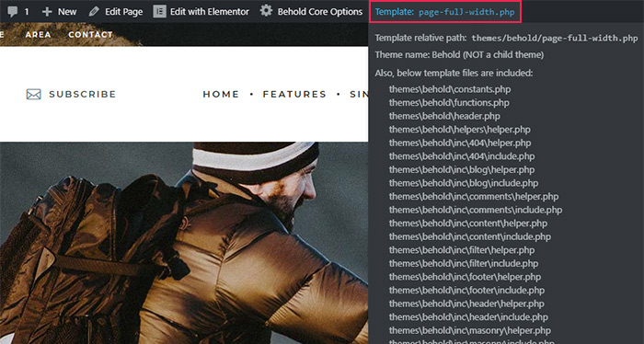The image size is (644, 344).
Task: Click the hiker hero image
Action: [x=184, y=243]
